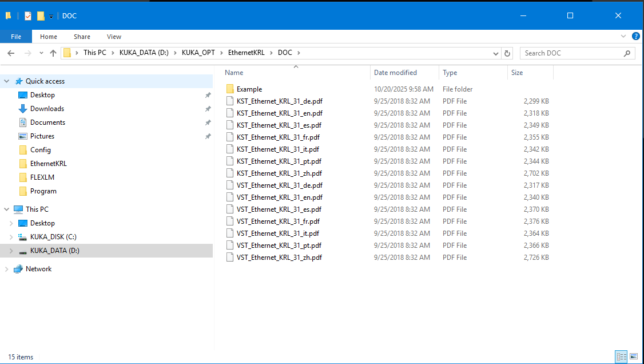Click KUKA_OPT breadcrumb in address bar
The height and width of the screenshot is (364, 644).
(198, 53)
